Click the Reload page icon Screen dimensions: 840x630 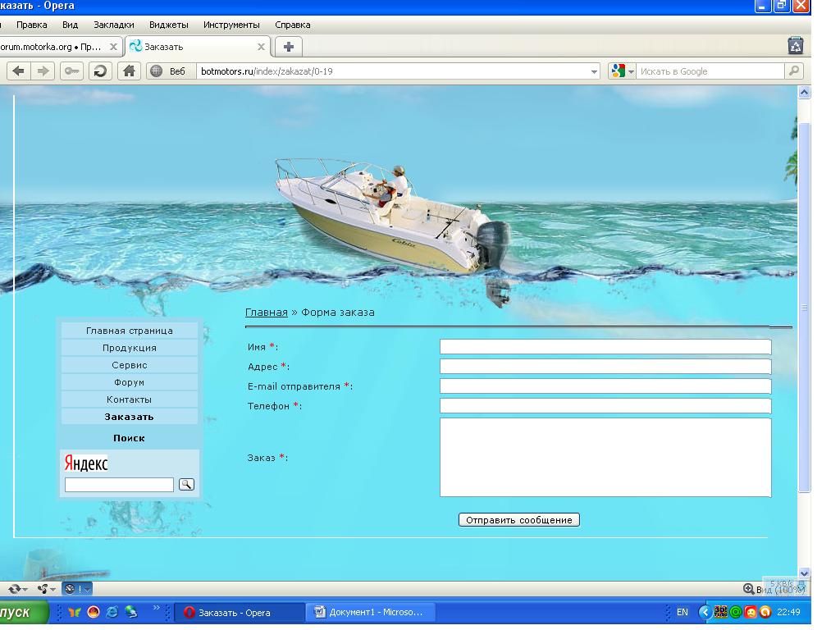pos(100,71)
